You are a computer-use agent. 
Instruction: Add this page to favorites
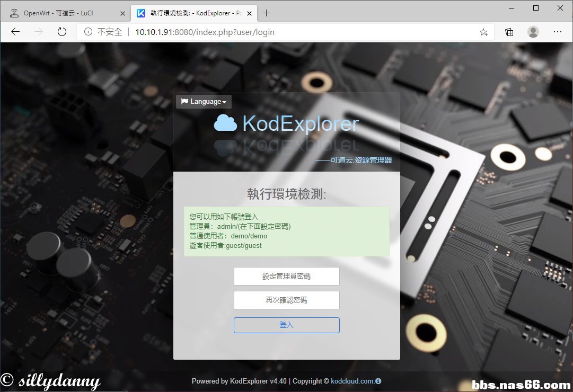[483, 32]
